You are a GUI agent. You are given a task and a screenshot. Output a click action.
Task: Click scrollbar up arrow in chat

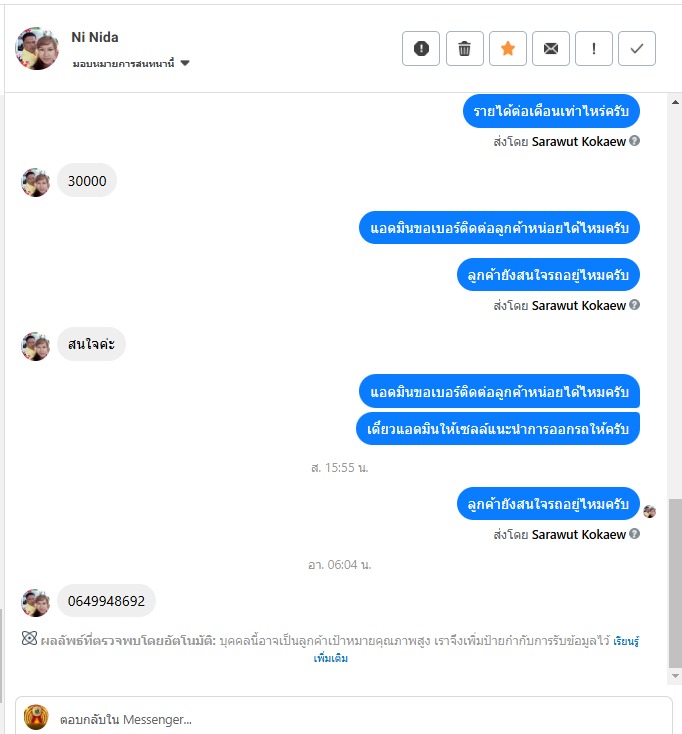(675, 102)
